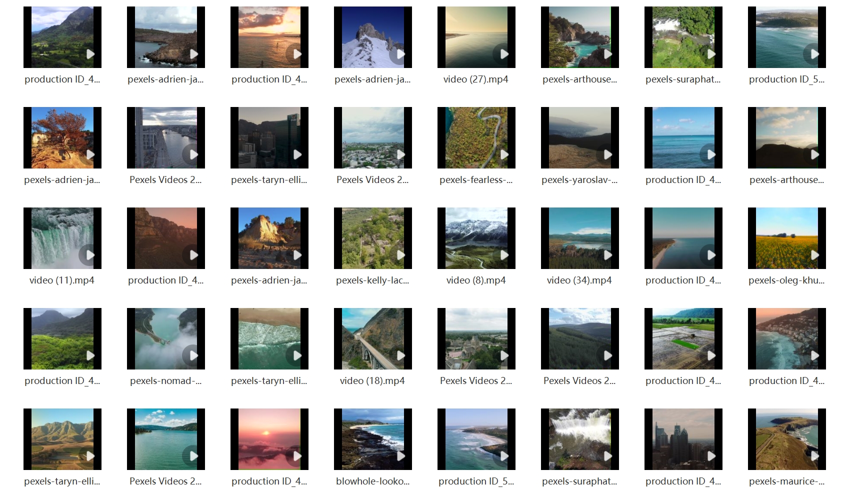
Task: Open the top-down foamy waves beach thumbnail
Action: 269,338
